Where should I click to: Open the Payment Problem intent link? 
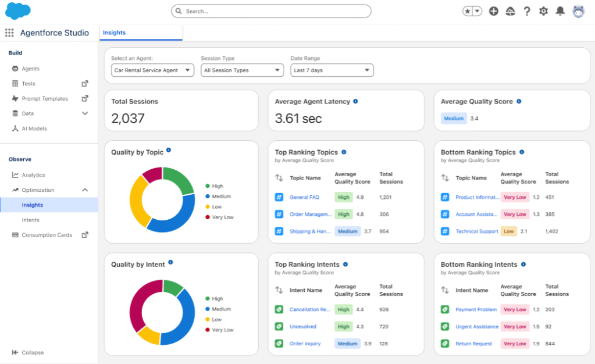(x=476, y=309)
